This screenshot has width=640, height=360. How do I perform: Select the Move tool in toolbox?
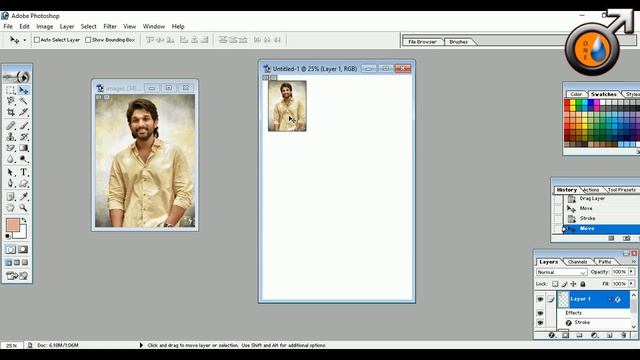point(23,90)
